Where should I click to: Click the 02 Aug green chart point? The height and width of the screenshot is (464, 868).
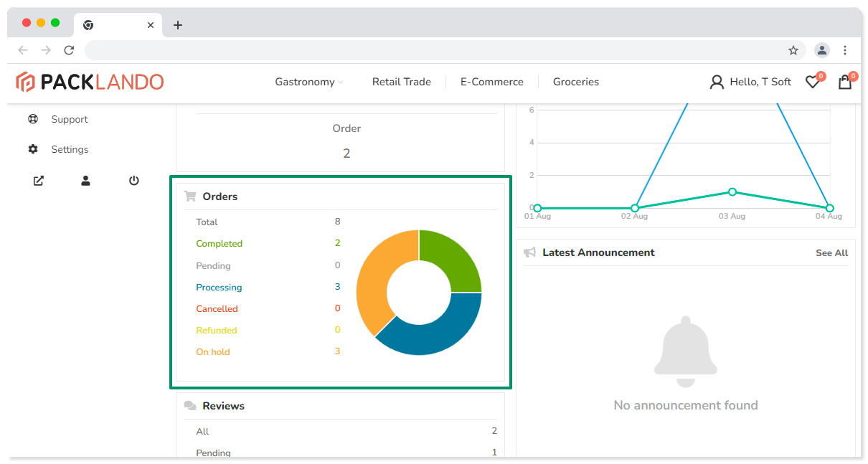[634, 208]
